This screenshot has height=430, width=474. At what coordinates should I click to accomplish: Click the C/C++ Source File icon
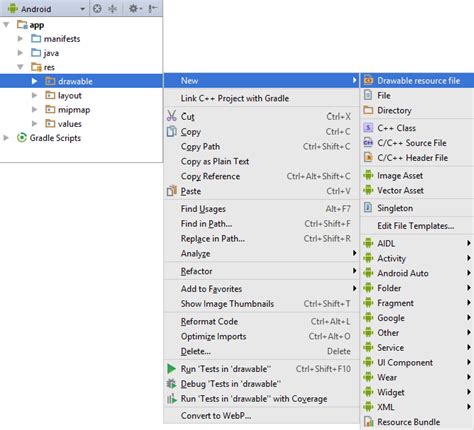(368, 143)
